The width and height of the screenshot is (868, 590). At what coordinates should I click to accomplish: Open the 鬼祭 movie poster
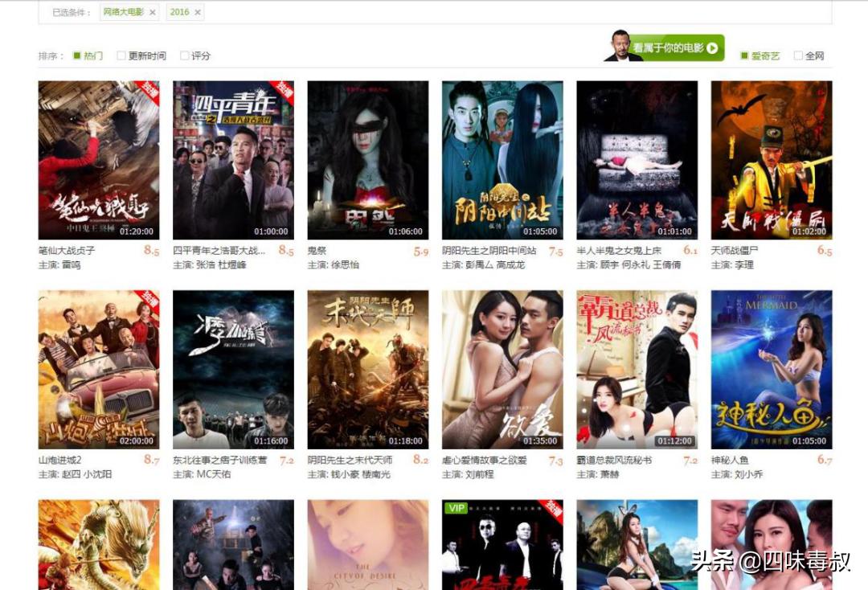367,160
